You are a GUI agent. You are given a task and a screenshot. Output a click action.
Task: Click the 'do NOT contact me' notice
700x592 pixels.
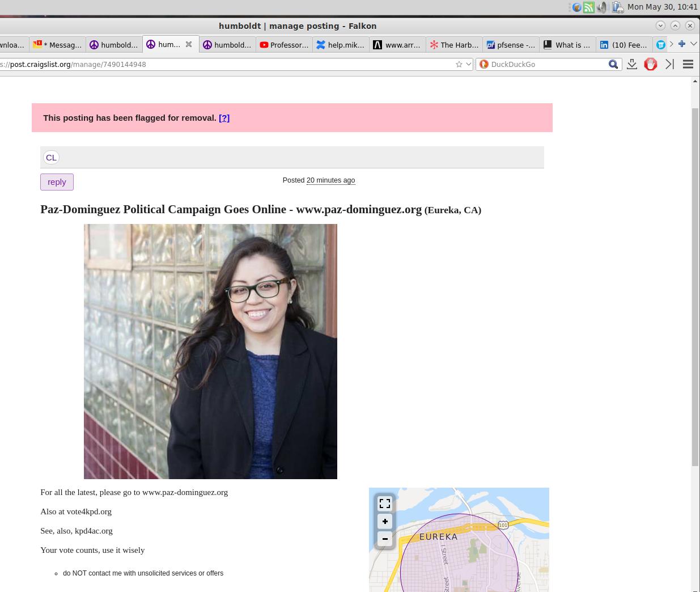pos(143,573)
